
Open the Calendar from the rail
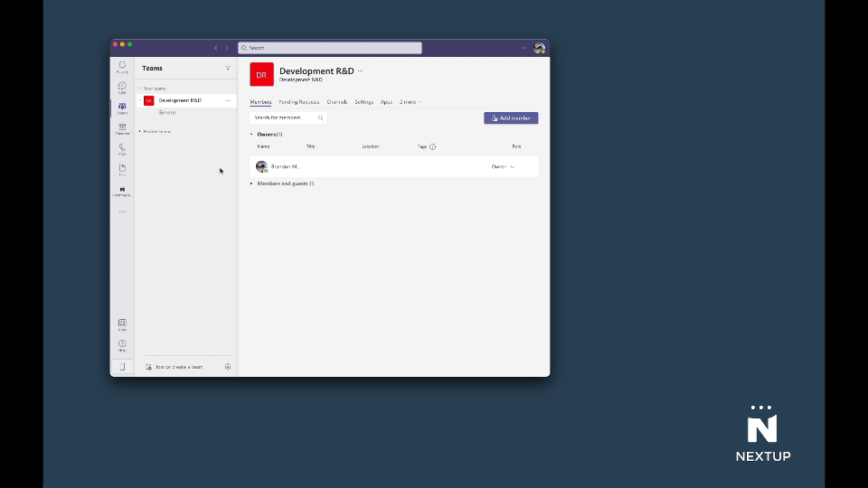point(122,129)
